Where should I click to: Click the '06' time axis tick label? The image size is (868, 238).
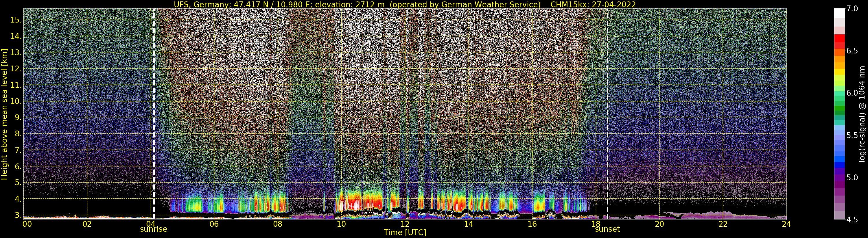tap(214, 224)
